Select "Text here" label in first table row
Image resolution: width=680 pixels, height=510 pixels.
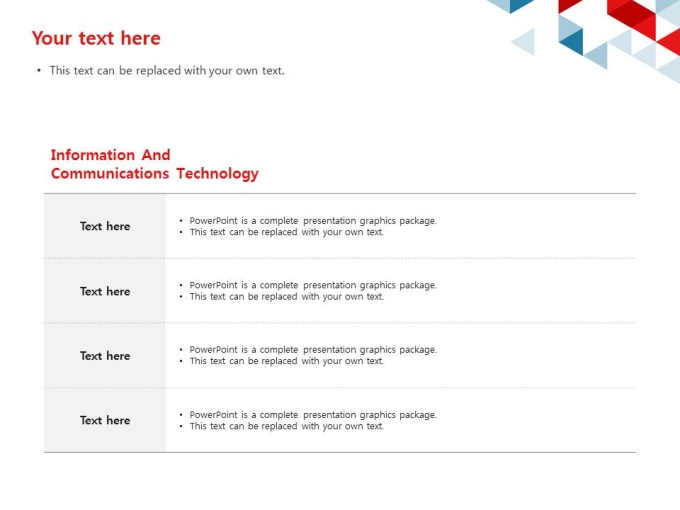click(105, 226)
